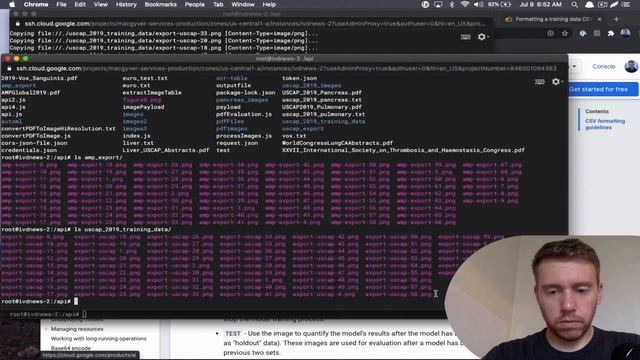The height and width of the screenshot is (360, 640).
Task: Open CSV formatting guidelines contents link
Action: 605,124
